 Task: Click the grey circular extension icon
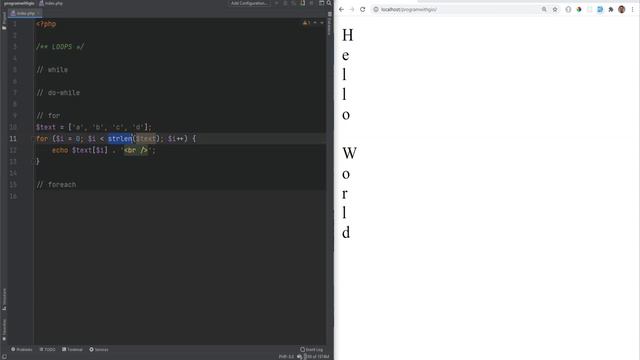coord(568,9)
